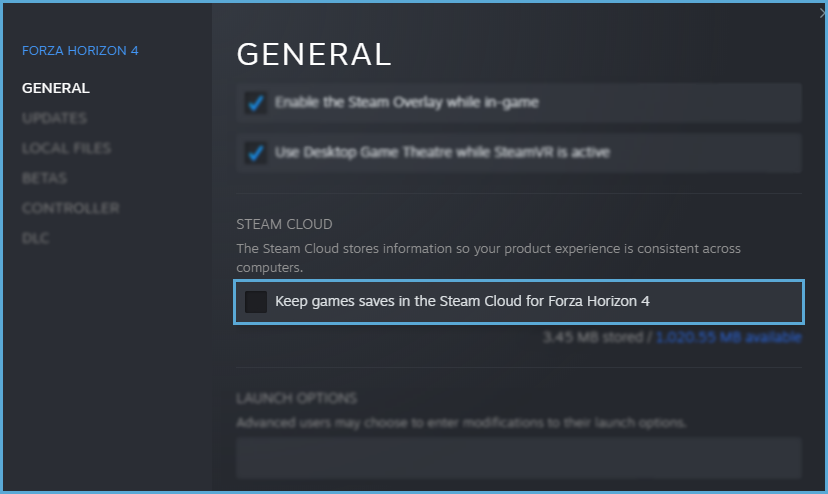Click the '3.45 MB stored' text

594,338
